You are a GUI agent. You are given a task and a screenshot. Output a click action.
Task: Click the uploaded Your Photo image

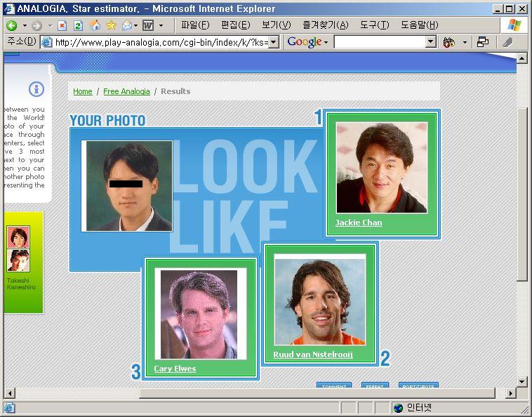click(127, 186)
